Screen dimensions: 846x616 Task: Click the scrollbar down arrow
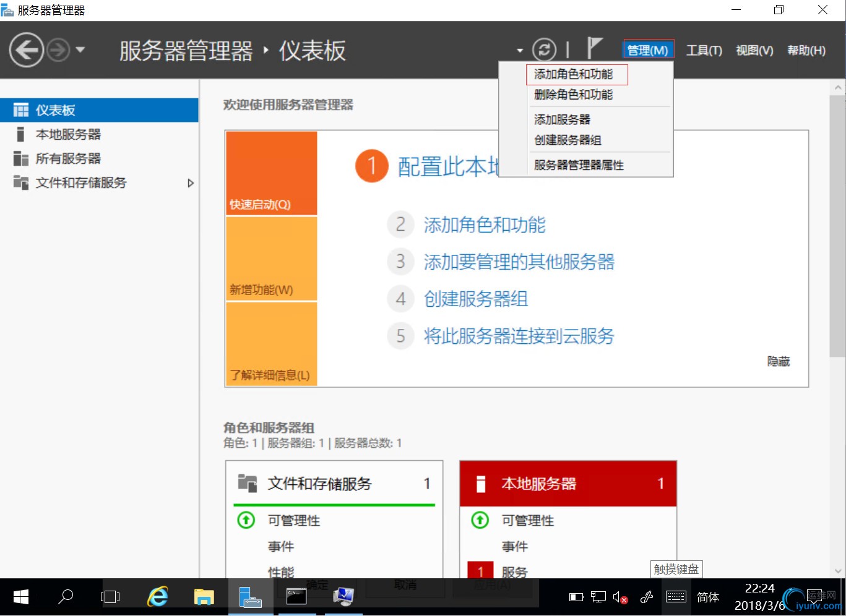(x=838, y=571)
